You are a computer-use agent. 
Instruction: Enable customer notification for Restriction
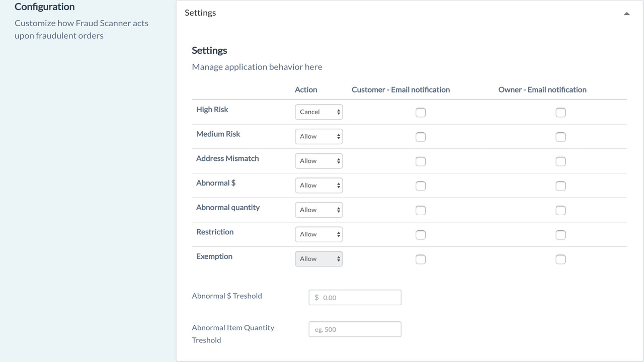tap(421, 235)
